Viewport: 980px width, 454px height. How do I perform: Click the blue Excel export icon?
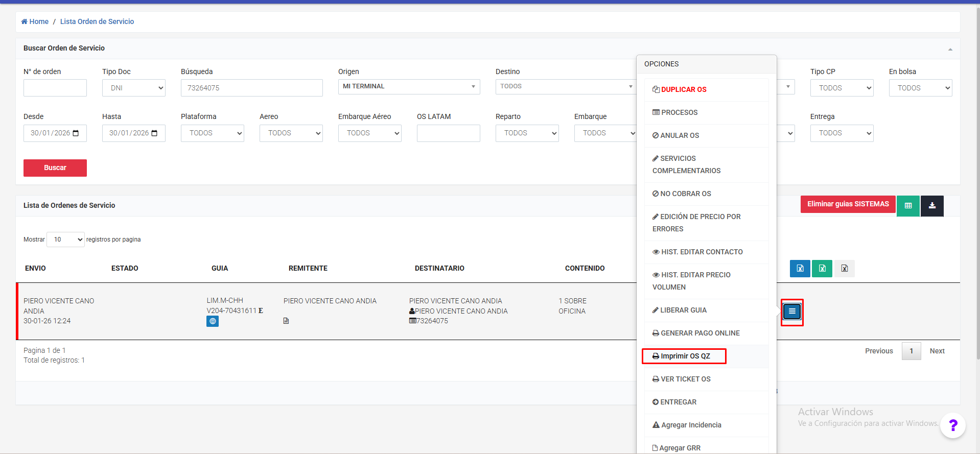800,269
